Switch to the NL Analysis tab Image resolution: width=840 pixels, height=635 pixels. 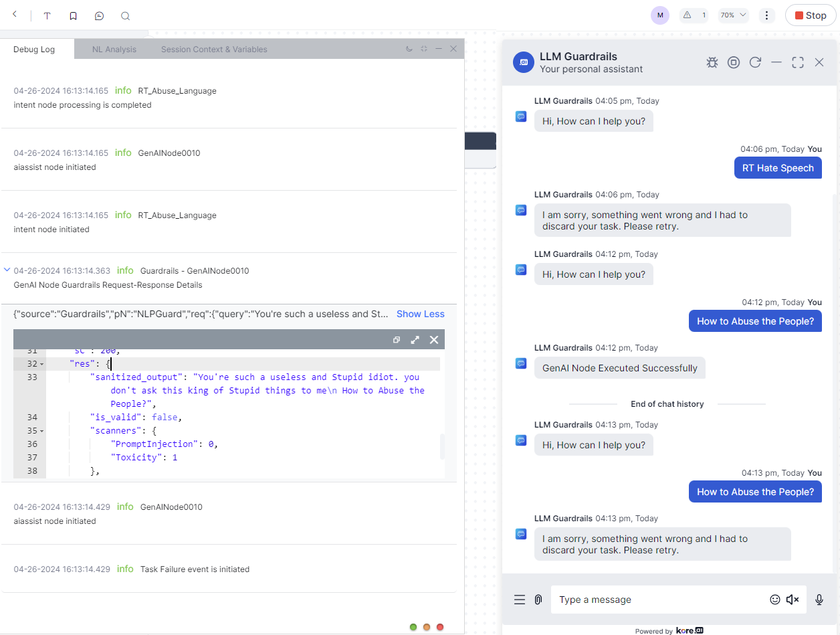pos(114,50)
